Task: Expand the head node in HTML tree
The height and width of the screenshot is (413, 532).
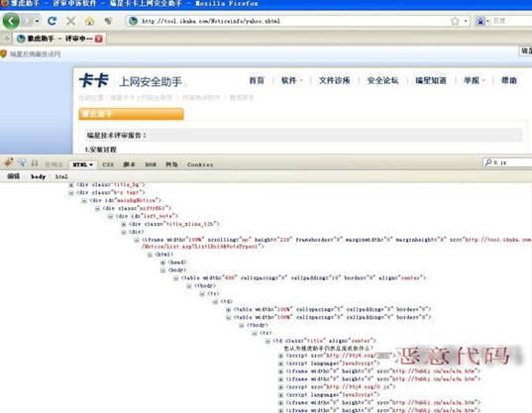Action: (x=162, y=262)
